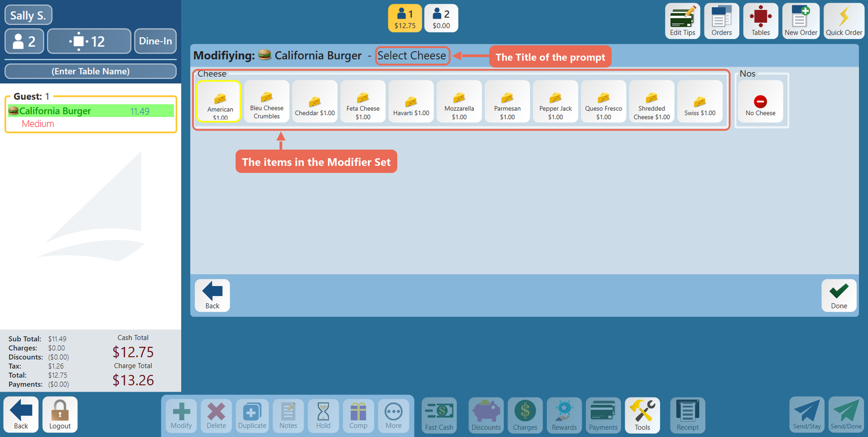Confirm modifiers with Done
Image resolution: width=868 pixels, height=437 pixels.
click(x=839, y=296)
